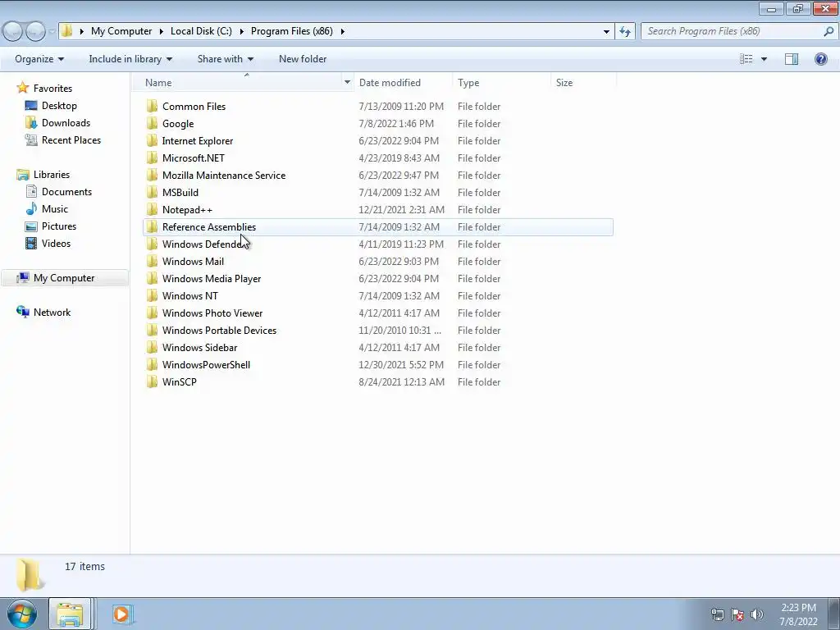840x630 pixels.
Task: Open Windows Explorer from the taskbar
Action: [x=70, y=614]
